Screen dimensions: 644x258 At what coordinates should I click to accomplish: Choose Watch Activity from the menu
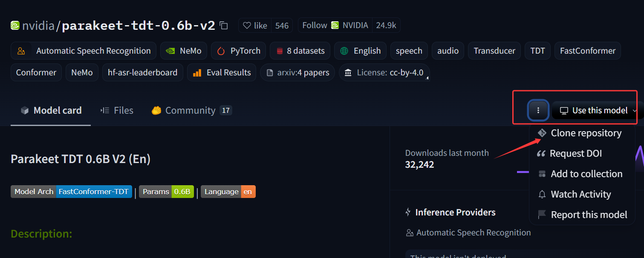[x=582, y=194]
